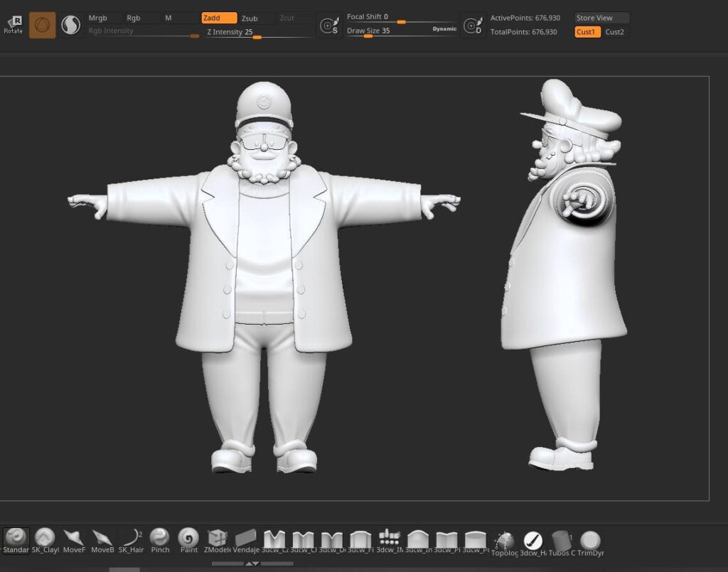
Task: Pick the Paint brush
Action: pos(188,537)
